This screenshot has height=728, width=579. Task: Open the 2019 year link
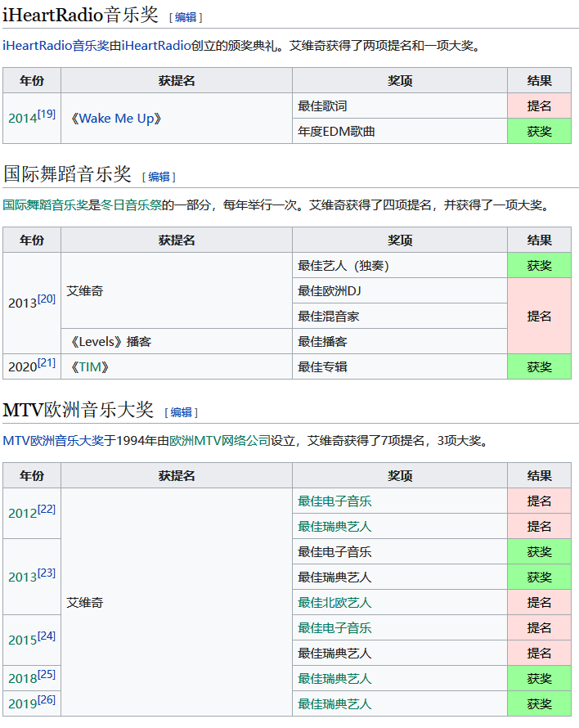coord(22,703)
